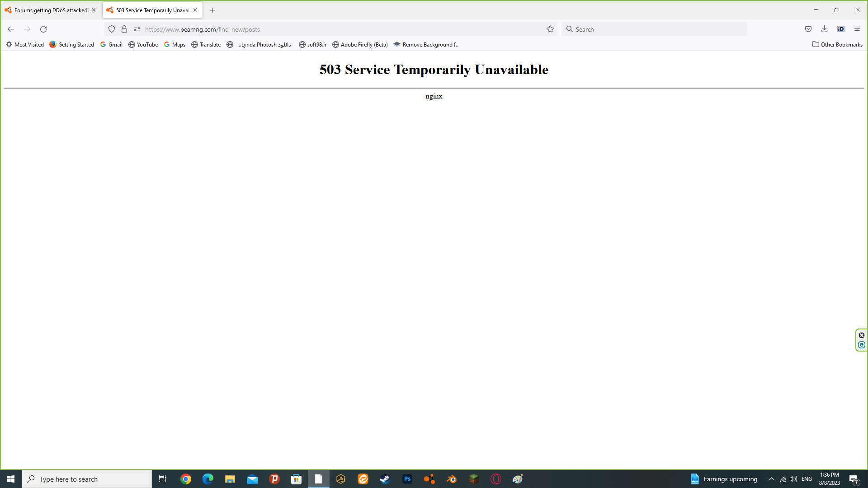Open Microsoft Store from the taskbar
The image size is (868, 488).
[x=297, y=479]
